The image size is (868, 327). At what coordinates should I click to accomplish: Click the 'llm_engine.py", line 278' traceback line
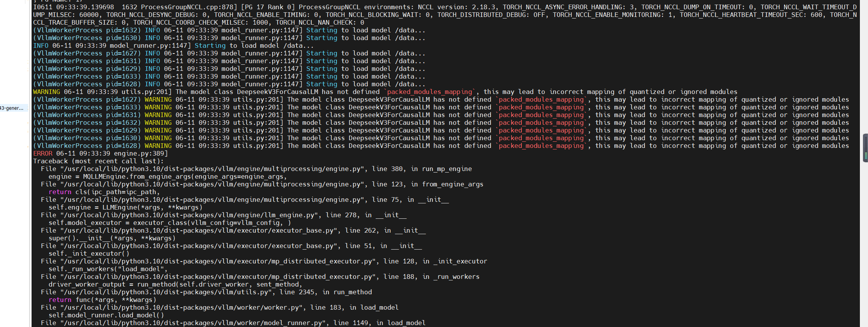coord(224,215)
